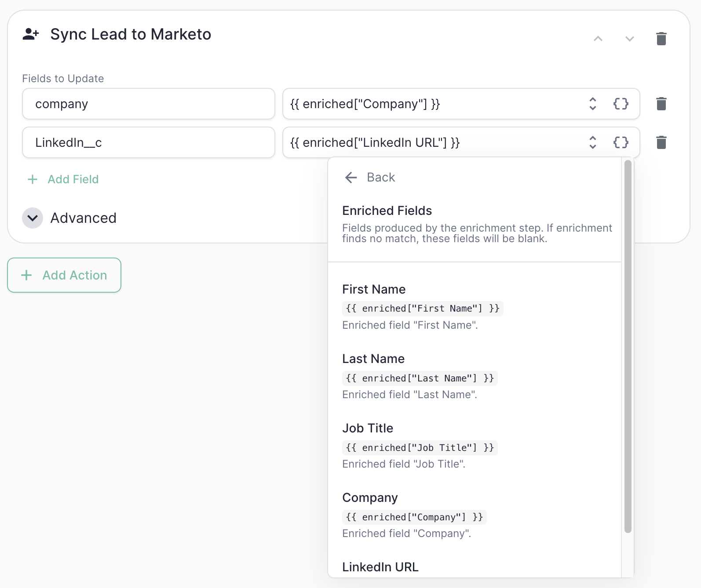
Task: Open variable picker braces for company value
Action: [621, 104]
